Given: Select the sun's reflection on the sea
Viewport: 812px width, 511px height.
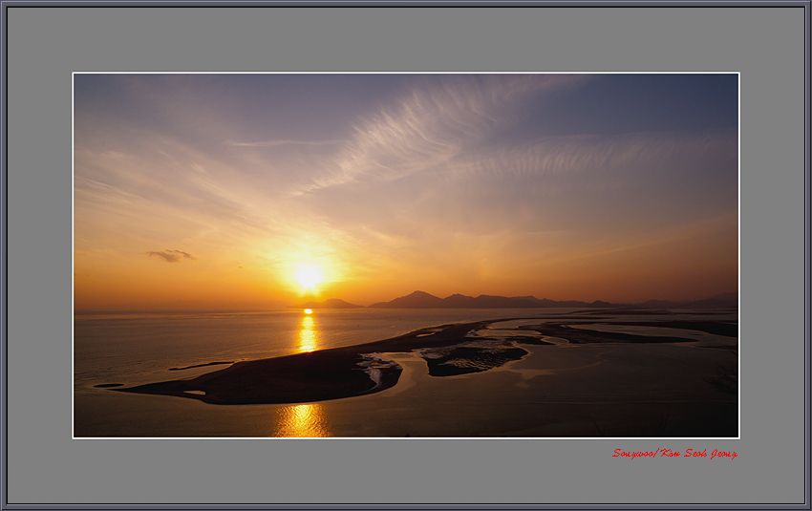Looking at the screenshot, I should point(307,334).
